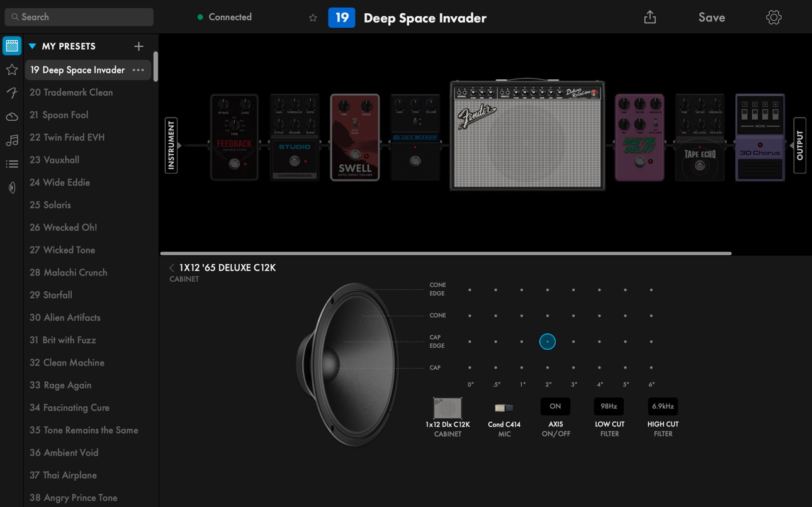Viewport: 812px width, 507px height.
Task: Select preset 28 Malachi Crunch
Action: (88, 272)
